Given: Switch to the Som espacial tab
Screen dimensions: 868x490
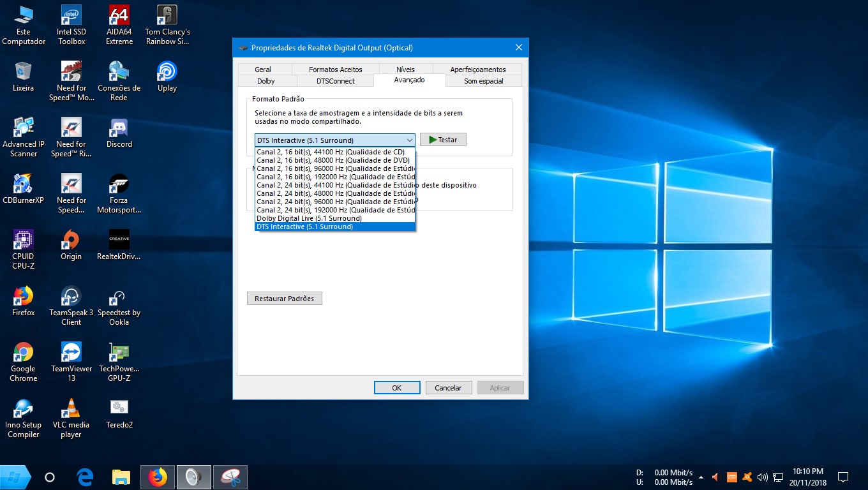Looking at the screenshot, I should (x=484, y=81).
